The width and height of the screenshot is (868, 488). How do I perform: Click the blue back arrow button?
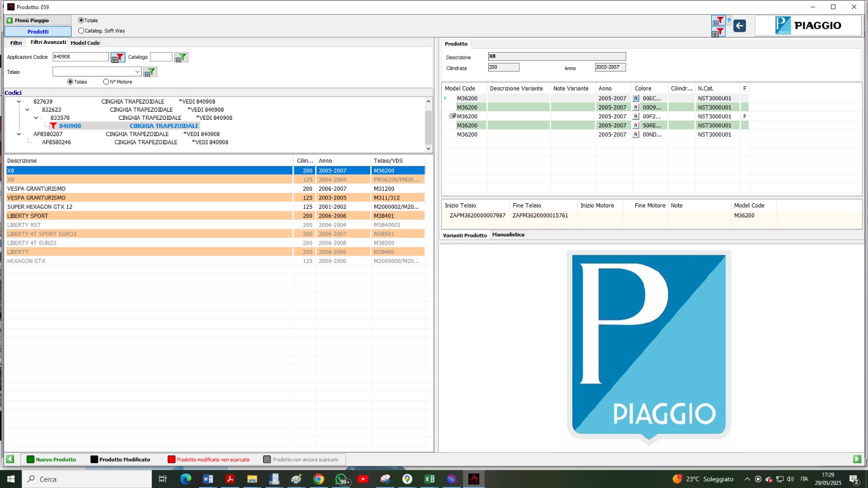[x=739, y=25]
